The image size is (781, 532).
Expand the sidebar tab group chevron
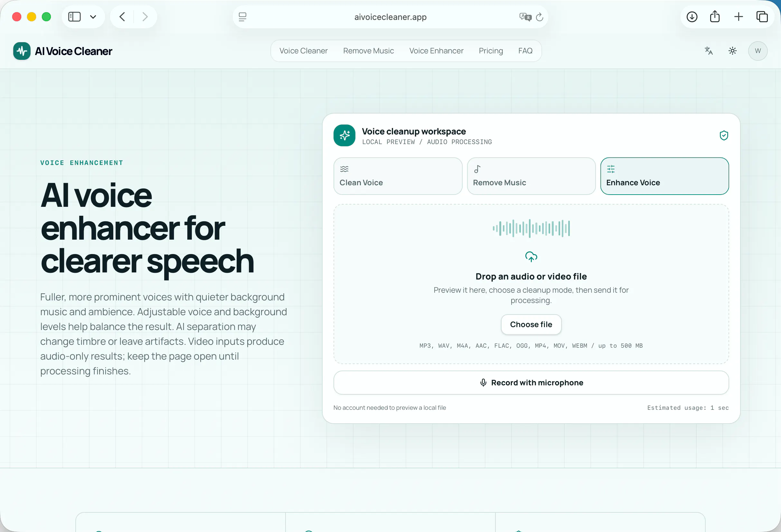pyautogui.click(x=93, y=17)
